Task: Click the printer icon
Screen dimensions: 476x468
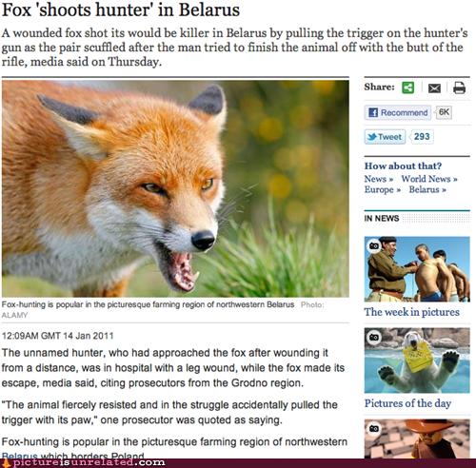Action: click(459, 88)
